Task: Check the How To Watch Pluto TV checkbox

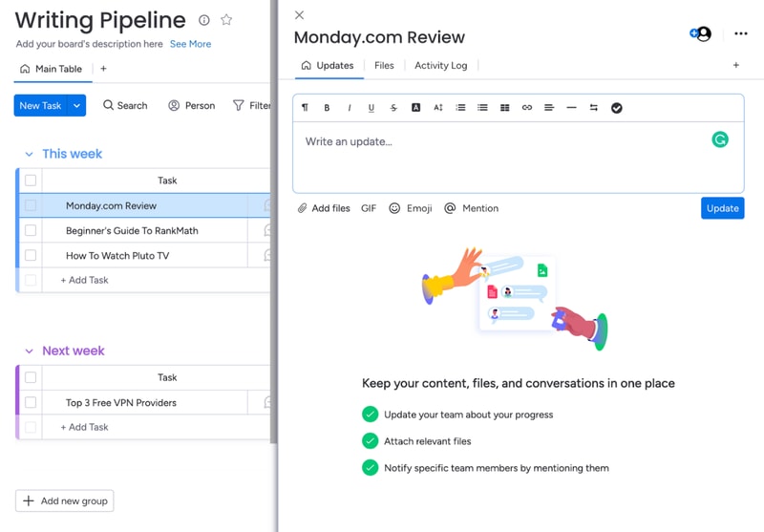Action: 31,255
